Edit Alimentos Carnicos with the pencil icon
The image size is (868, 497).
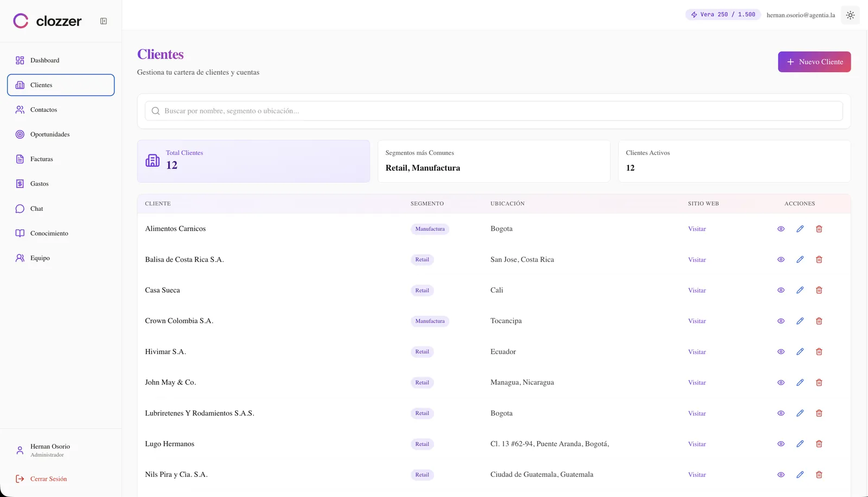(800, 229)
